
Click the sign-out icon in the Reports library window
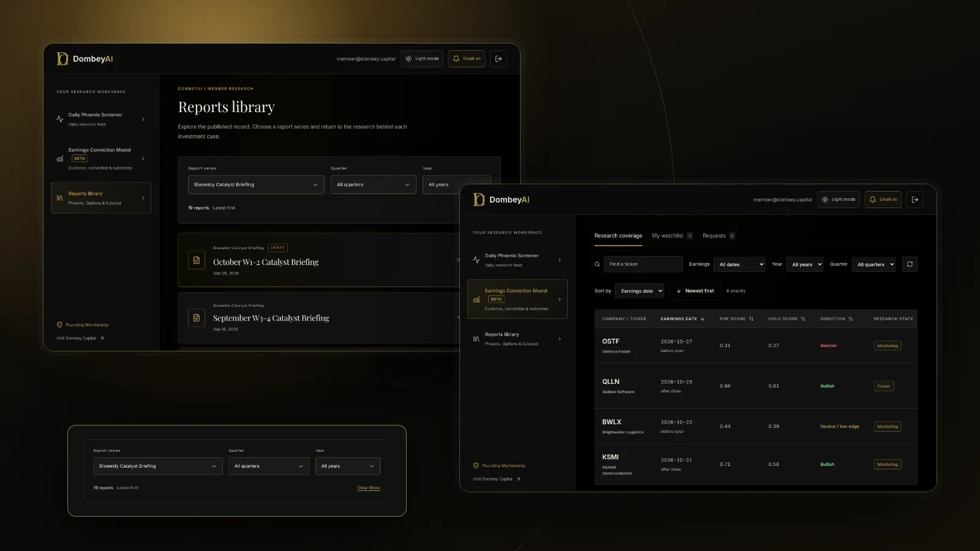(x=499, y=59)
